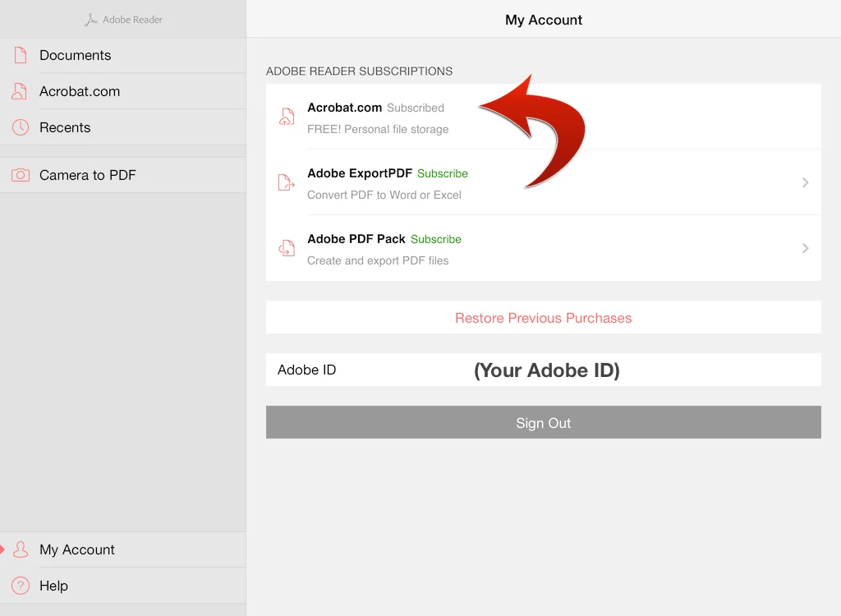
Task: Click the Adobe Reader Subscriptions heading
Action: coord(360,71)
